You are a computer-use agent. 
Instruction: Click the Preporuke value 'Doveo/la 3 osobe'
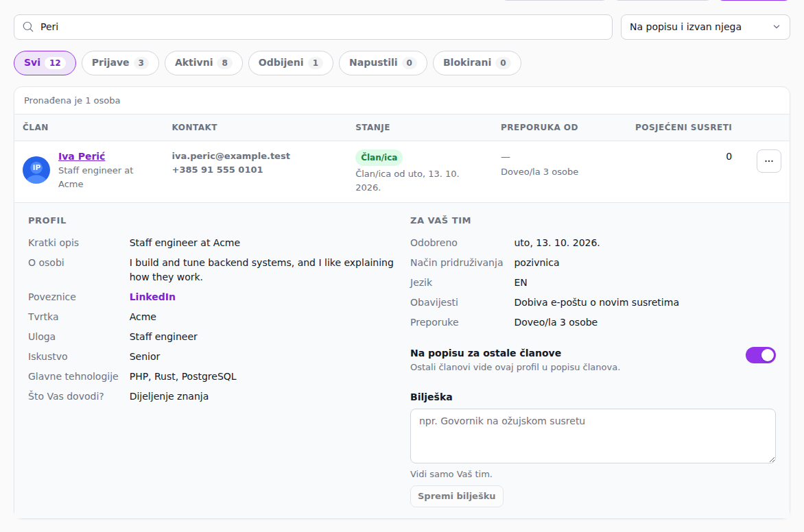pos(556,322)
